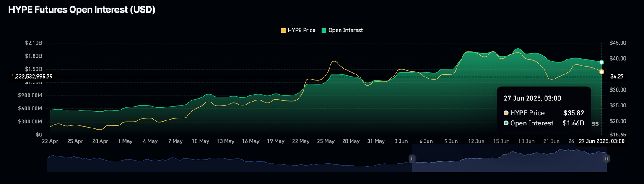Viewport: 644px width, 184px height.
Task: Click the HYPE Futures Open Interest title
Action: pos(82,10)
